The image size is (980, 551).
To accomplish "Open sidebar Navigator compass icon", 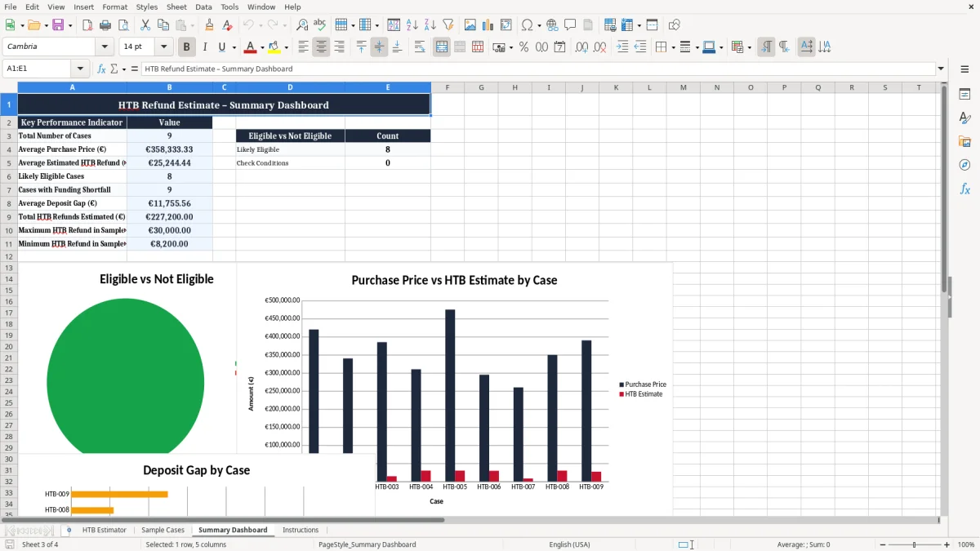I will (x=964, y=165).
